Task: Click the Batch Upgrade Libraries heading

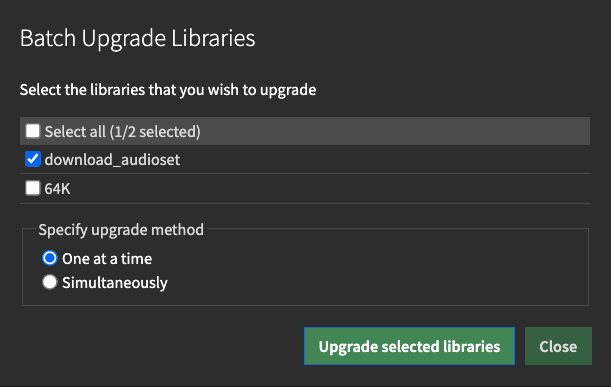Action: pos(138,39)
